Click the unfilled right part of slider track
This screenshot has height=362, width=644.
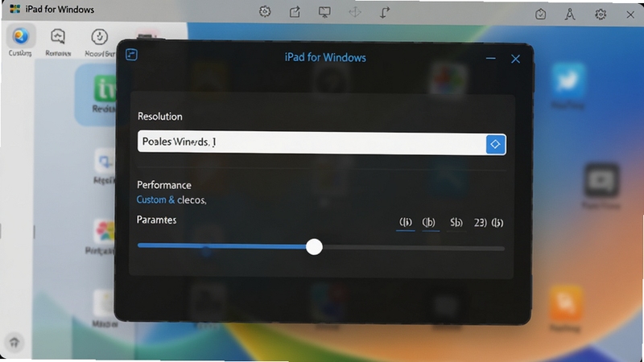click(x=413, y=248)
